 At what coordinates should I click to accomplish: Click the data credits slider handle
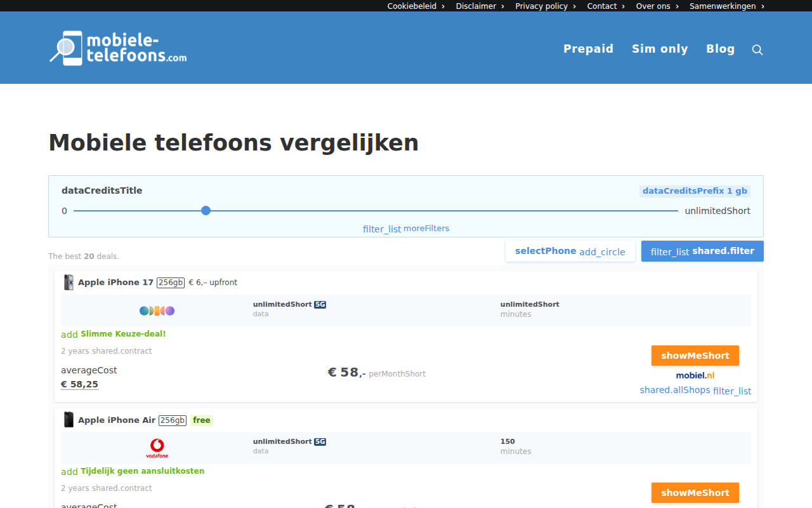click(x=206, y=210)
